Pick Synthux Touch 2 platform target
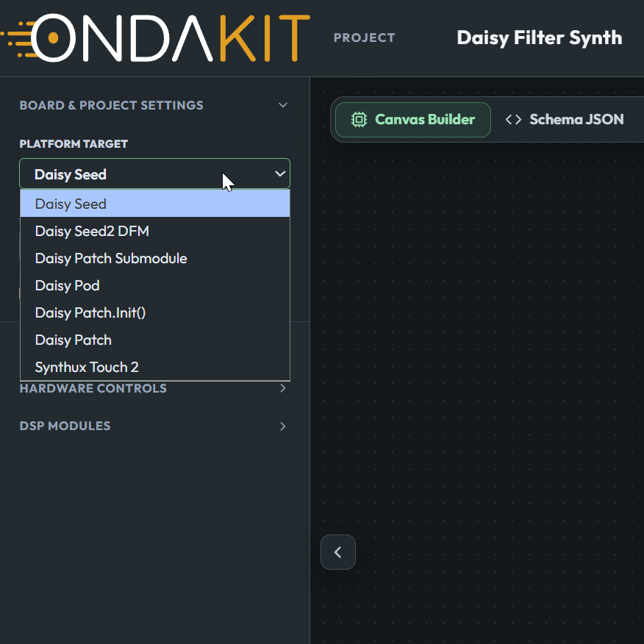 [155, 367]
